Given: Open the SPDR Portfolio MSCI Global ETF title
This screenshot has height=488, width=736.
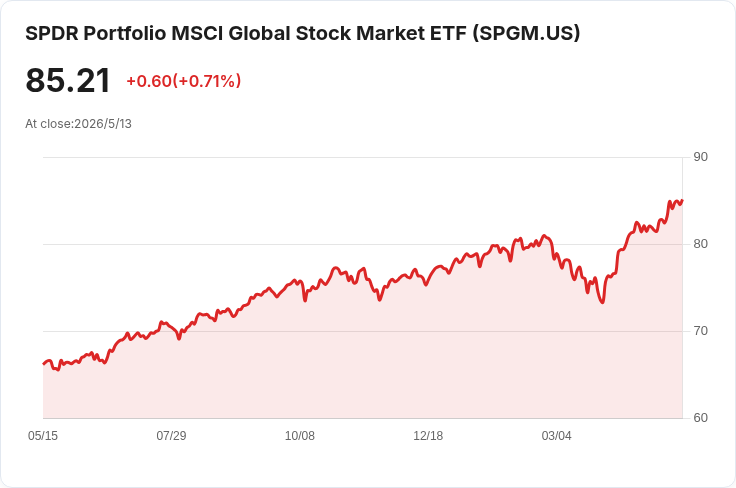Looking at the screenshot, I should (302, 33).
